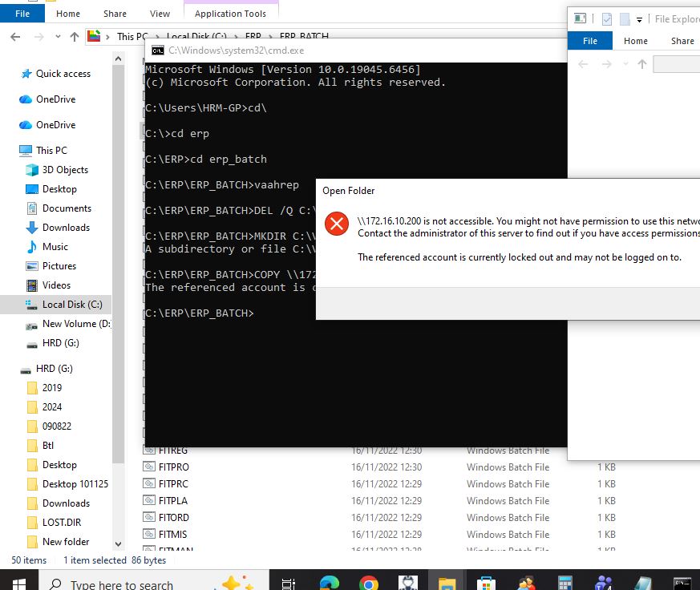The width and height of the screenshot is (700, 590).
Task: Select Local Disk (C:) in sidebar
Action: tap(71, 305)
